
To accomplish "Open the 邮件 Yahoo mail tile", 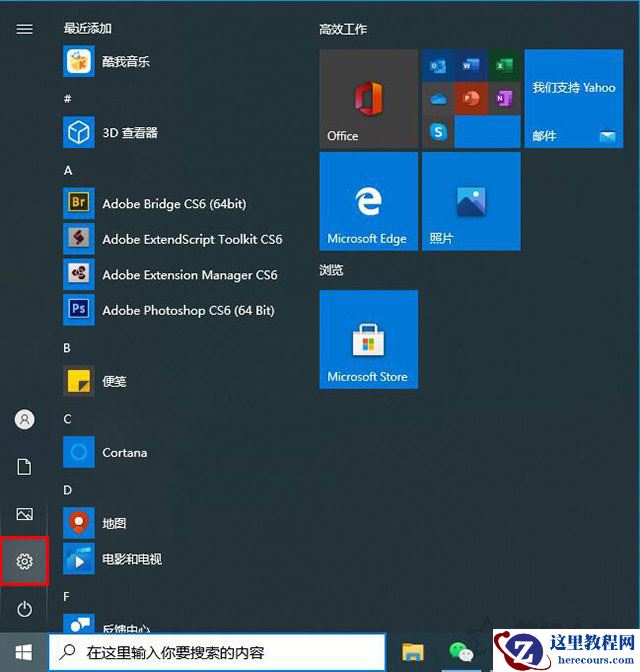I will pyautogui.click(x=574, y=99).
